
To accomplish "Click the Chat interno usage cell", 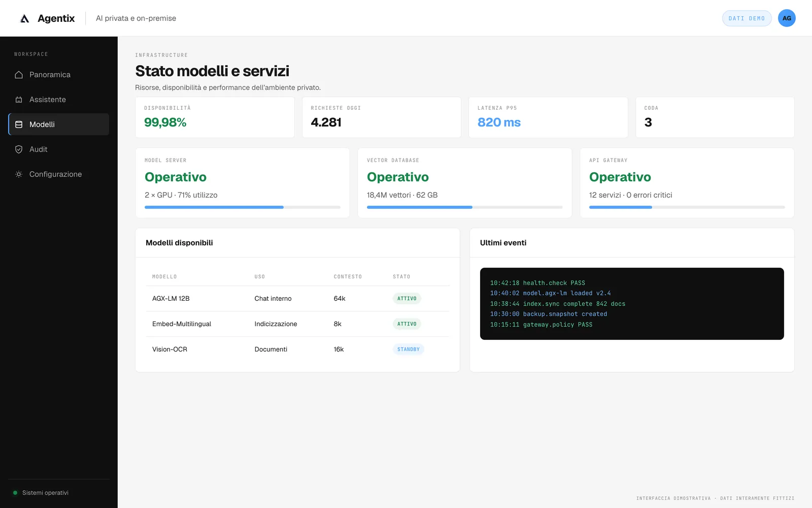I will [273, 299].
